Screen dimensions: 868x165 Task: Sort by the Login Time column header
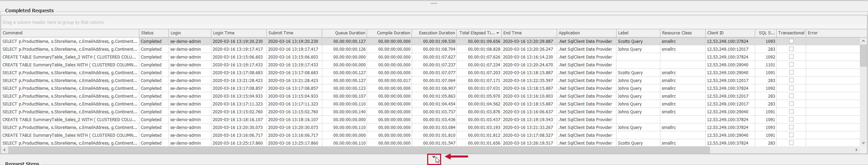click(x=239, y=33)
